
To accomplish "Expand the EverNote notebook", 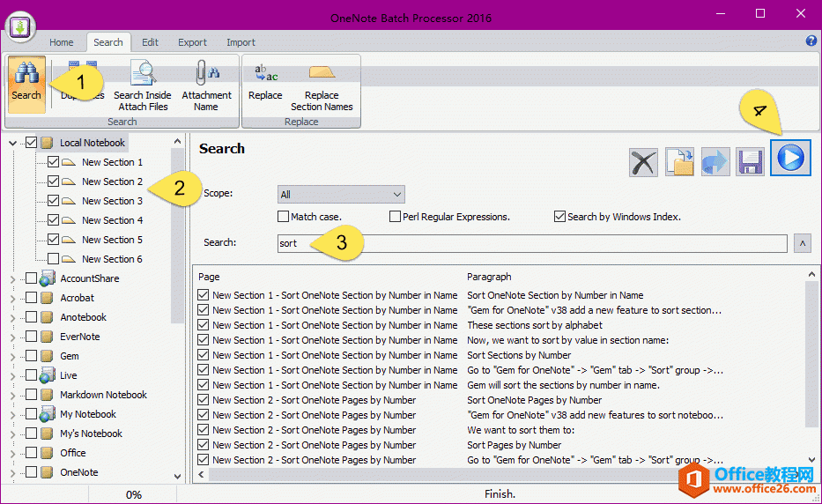I will pyautogui.click(x=13, y=337).
